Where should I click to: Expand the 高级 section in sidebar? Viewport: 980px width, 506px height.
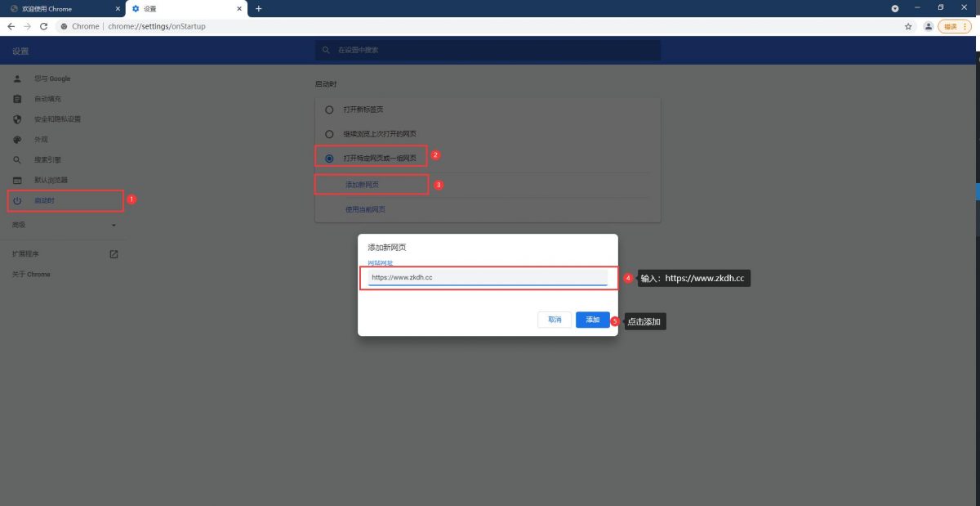[114, 225]
